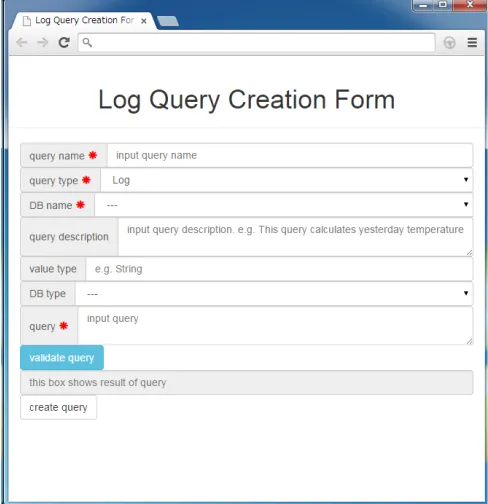488x504 pixels.
Task: Select the Log Query Creation Form tab
Action: tap(84, 21)
